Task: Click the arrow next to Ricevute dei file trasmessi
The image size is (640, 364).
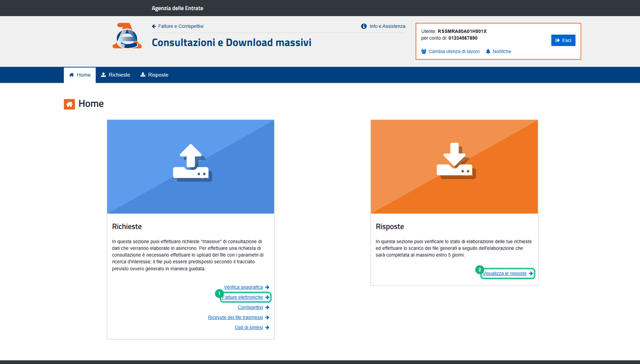Action: 267,317
